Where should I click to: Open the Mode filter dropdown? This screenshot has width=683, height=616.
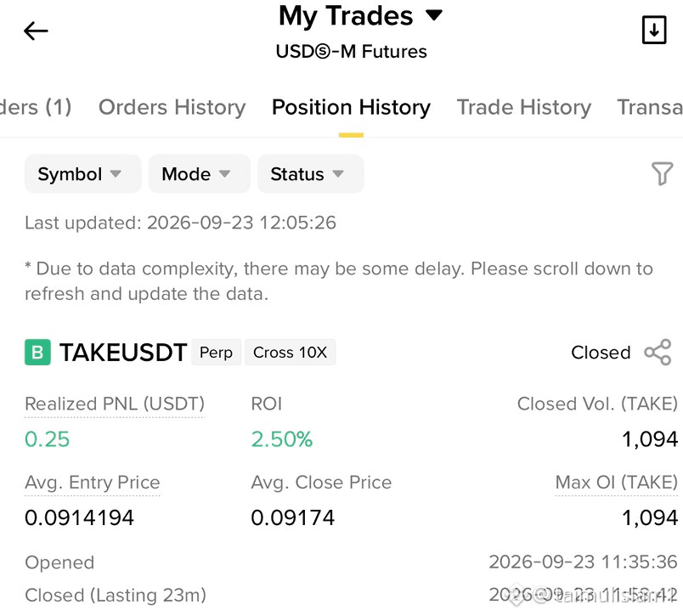(x=199, y=174)
